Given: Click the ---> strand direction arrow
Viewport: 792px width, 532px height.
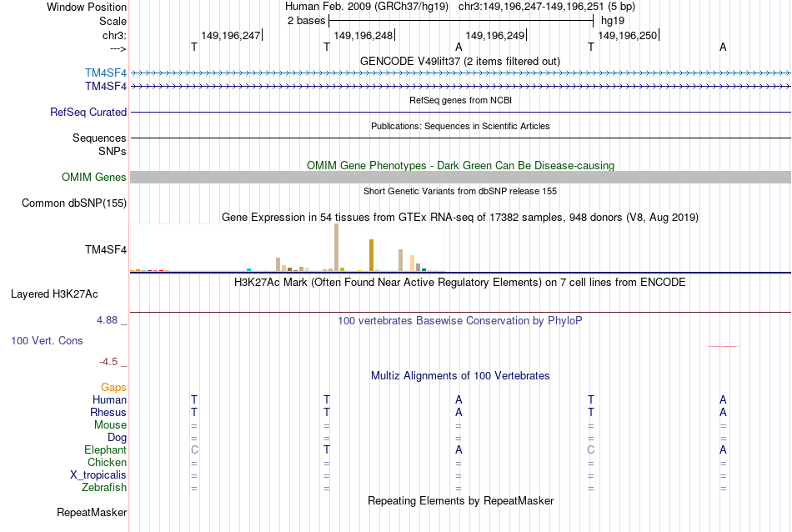Looking at the screenshot, I should [118, 49].
